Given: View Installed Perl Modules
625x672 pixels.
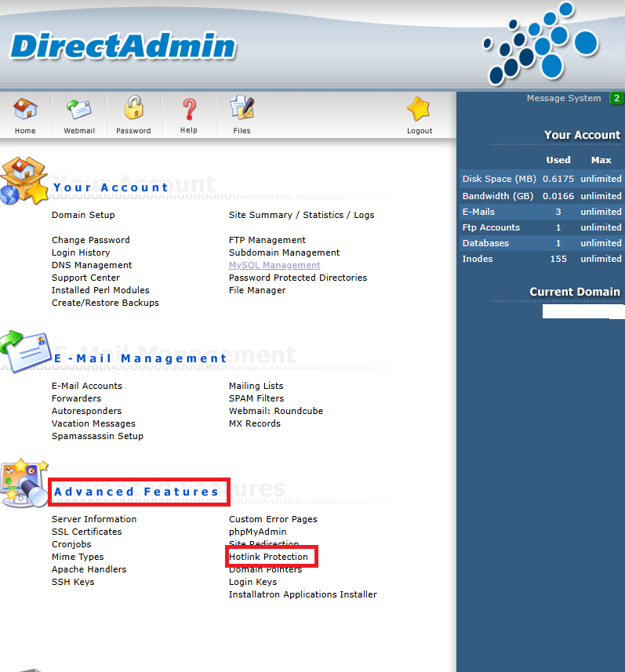Looking at the screenshot, I should (x=100, y=290).
